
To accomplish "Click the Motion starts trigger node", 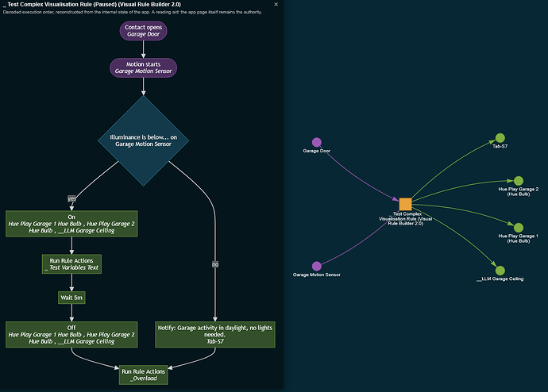I will point(143,67).
